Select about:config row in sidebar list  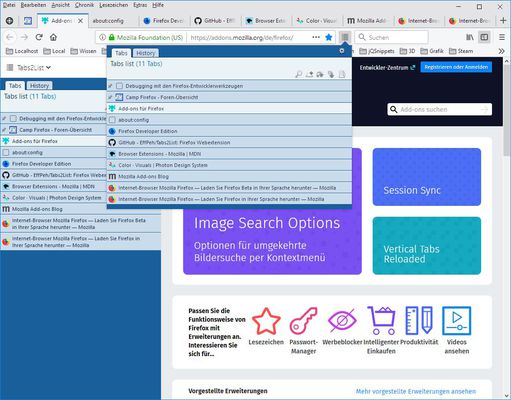pyautogui.click(x=53, y=152)
